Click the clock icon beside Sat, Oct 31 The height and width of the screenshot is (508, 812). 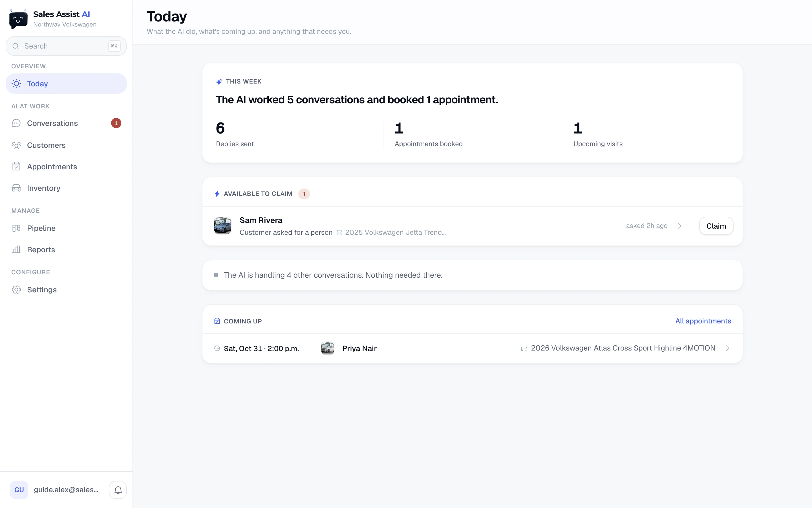[217, 349]
